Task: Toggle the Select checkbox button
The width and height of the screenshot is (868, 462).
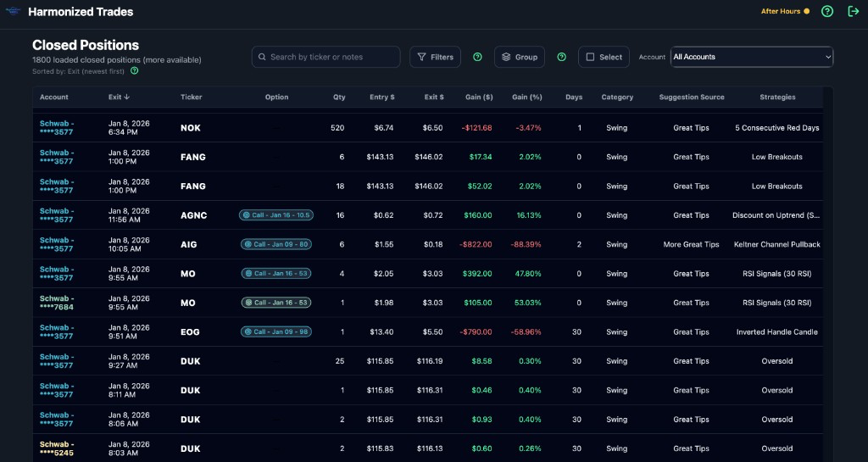Action: click(604, 57)
